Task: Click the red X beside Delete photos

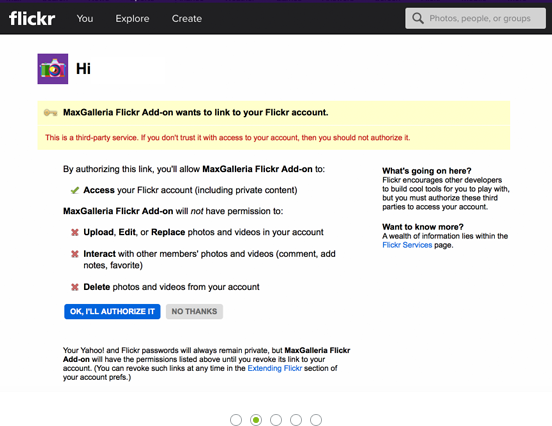Action: [x=75, y=287]
